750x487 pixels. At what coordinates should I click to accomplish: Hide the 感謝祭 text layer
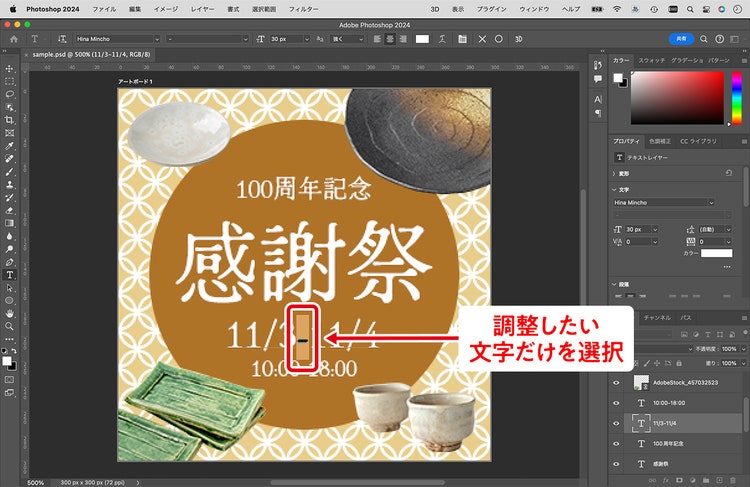tap(616, 464)
